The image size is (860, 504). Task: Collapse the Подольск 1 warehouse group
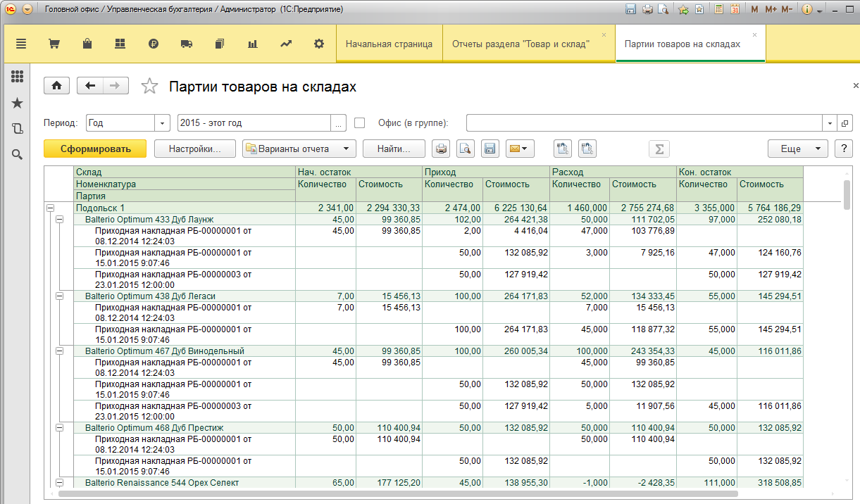pos(50,208)
